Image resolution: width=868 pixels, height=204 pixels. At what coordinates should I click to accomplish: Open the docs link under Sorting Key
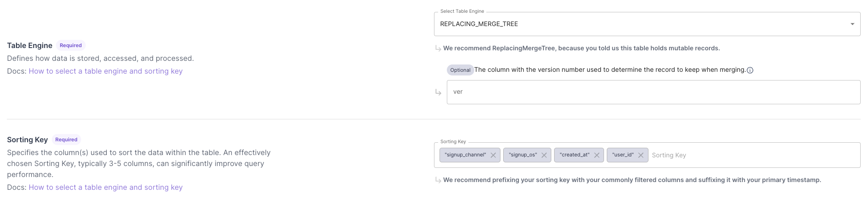click(105, 187)
